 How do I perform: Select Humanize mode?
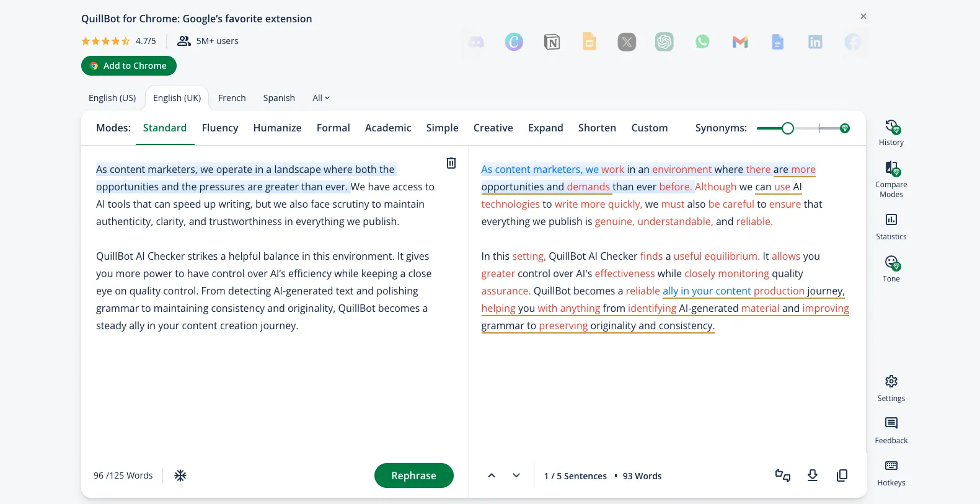(x=277, y=128)
